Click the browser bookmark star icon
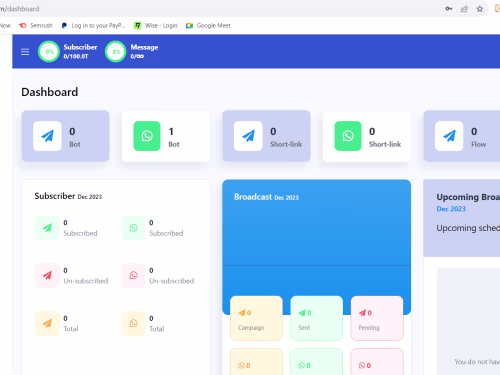The image size is (500, 375). pyautogui.click(x=480, y=9)
